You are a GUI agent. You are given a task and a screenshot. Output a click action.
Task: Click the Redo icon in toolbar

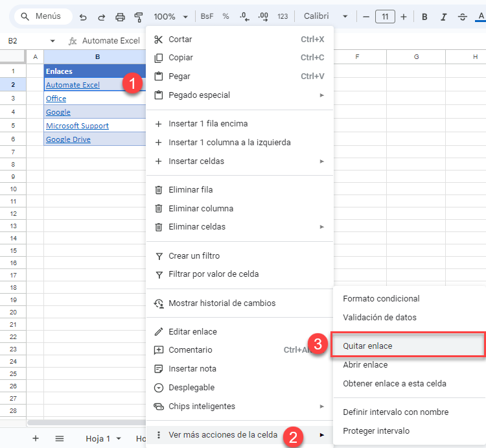pos(101,17)
